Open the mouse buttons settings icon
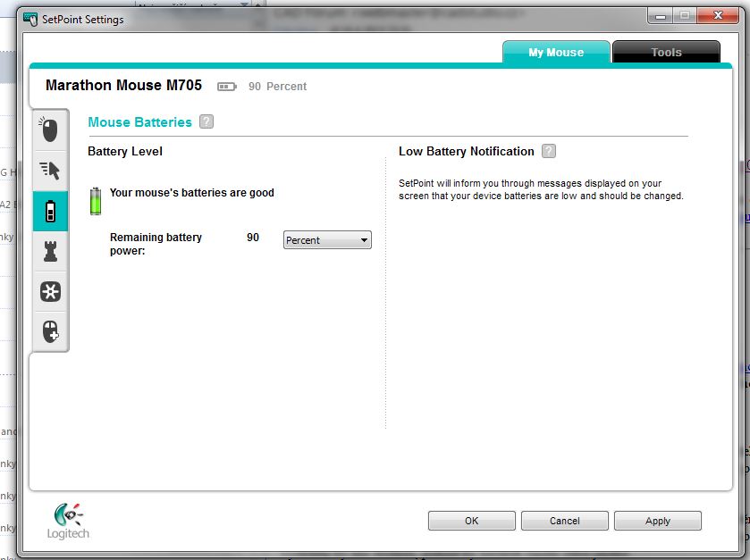 point(50,130)
